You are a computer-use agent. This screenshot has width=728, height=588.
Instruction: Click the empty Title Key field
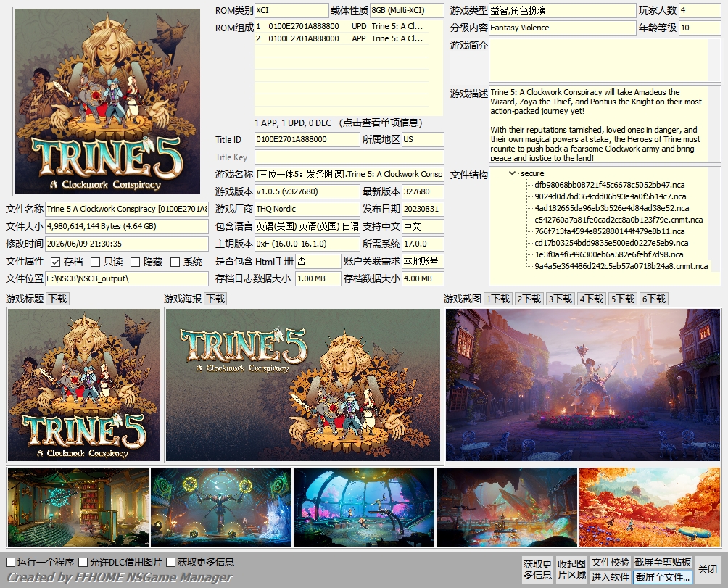click(349, 157)
